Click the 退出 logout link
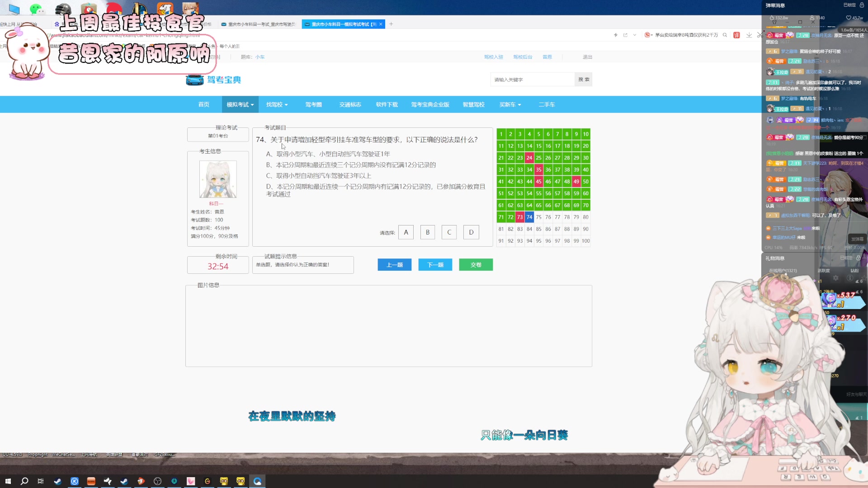This screenshot has width=868, height=488. pos(588,57)
